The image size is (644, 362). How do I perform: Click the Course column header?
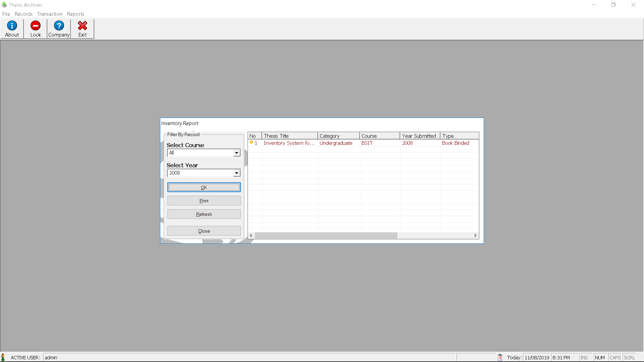pos(380,136)
